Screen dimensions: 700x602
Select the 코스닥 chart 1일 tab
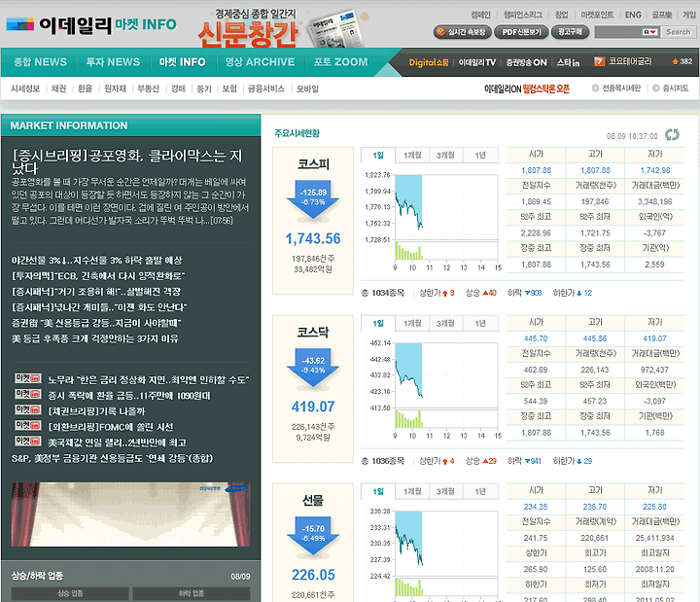(x=378, y=323)
